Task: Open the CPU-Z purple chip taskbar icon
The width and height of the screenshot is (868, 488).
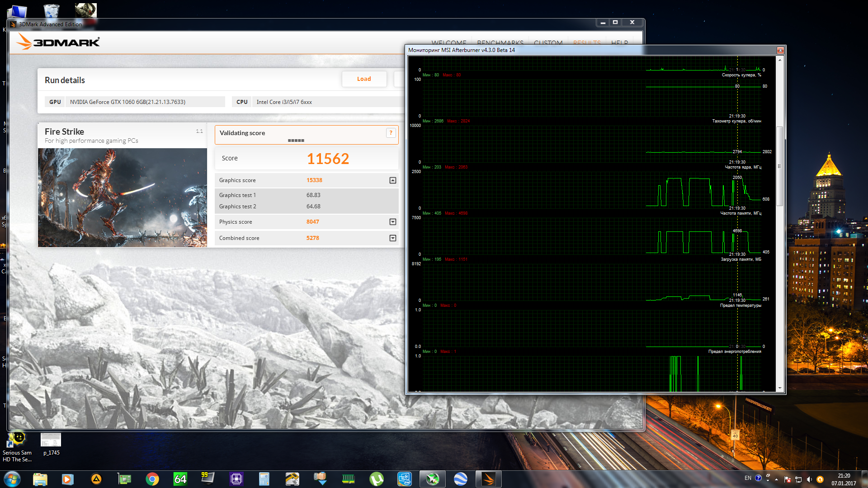Action: (236, 479)
